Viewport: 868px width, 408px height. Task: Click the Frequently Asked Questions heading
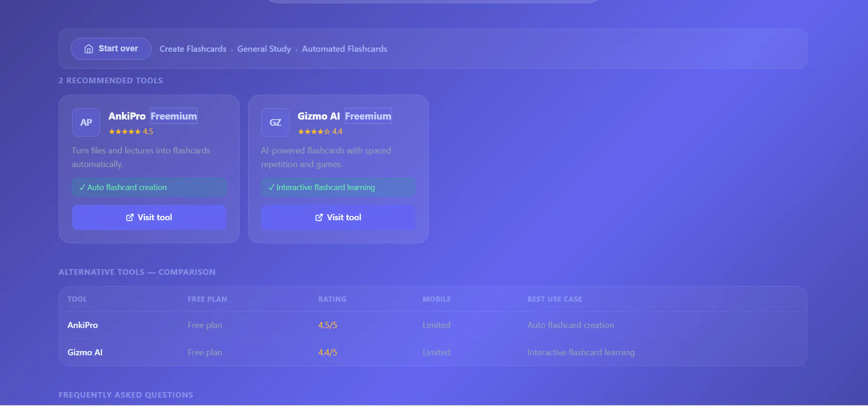[x=126, y=395]
